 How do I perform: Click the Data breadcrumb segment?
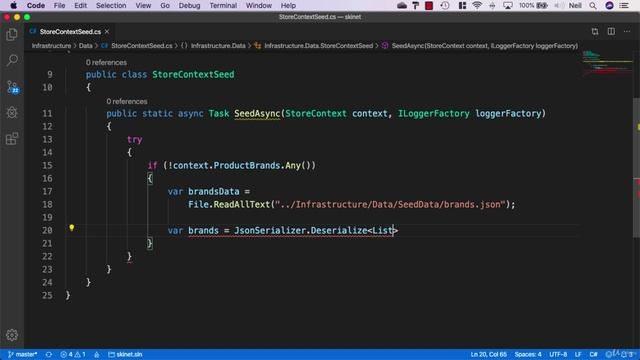85,46
